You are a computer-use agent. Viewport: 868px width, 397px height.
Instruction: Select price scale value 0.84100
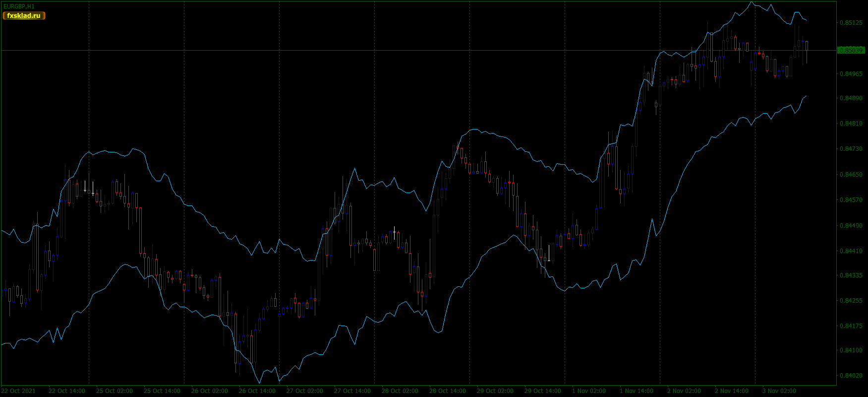tap(851, 350)
